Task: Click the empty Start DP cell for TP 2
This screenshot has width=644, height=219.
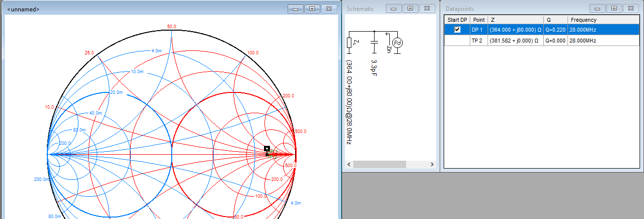Action: pyautogui.click(x=457, y=41)
